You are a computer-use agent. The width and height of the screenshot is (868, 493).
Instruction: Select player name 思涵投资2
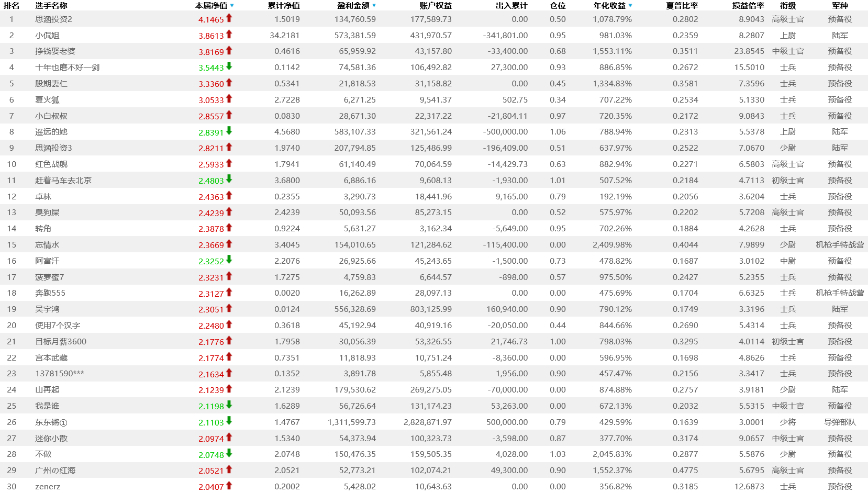pyautogui.click(x=53, y=19)
